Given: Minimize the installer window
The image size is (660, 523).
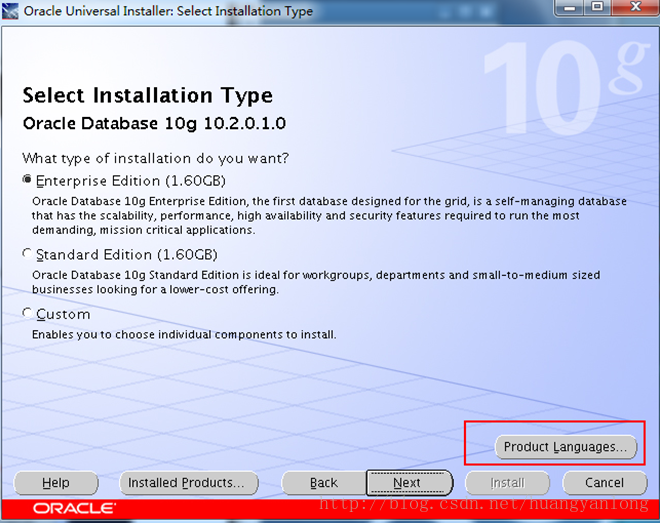Looking at the screenshot, I should (x=570, y=8).
